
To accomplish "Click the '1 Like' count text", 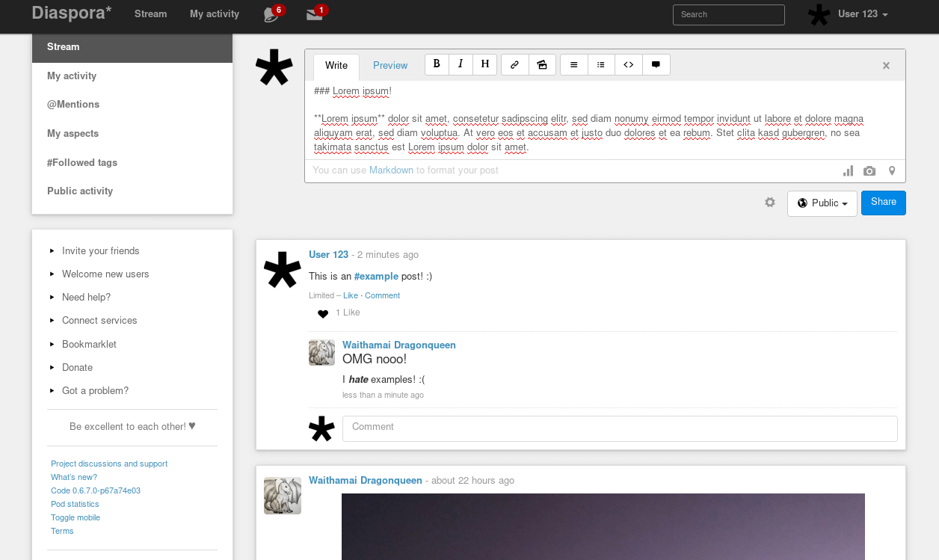I will (348, 313).
